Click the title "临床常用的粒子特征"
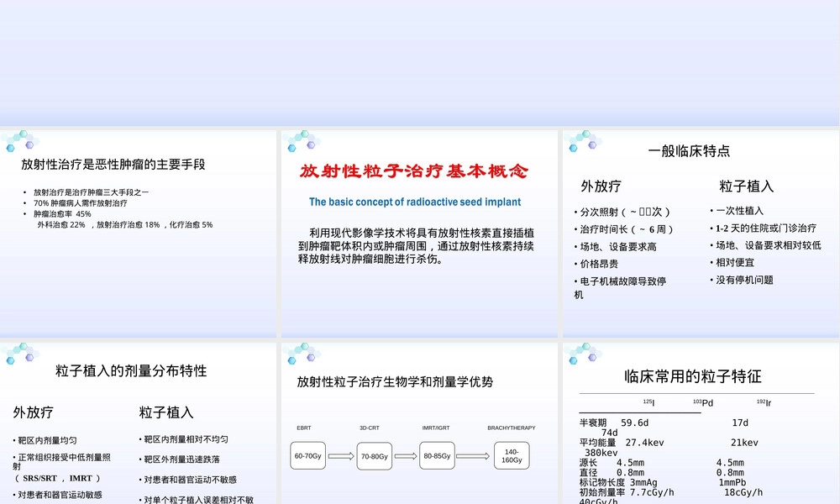840x504 pixels. pyautogui.click(x=693, y=376)
